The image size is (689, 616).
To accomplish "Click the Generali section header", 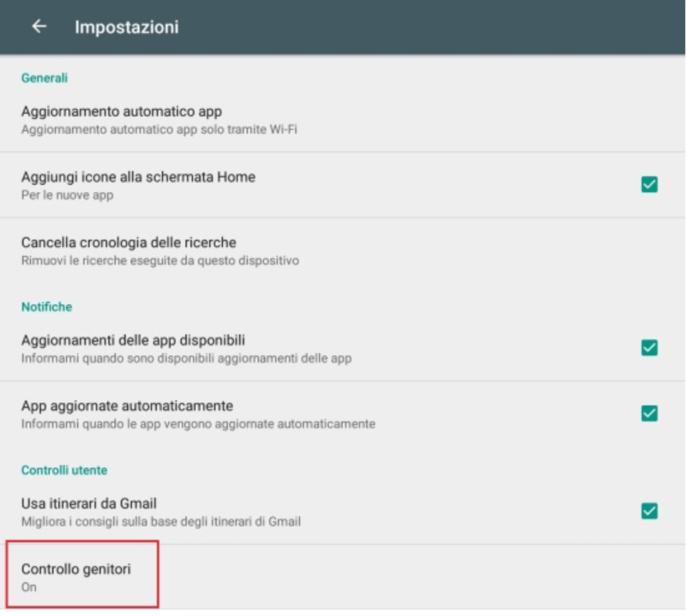I will point(44,78).
